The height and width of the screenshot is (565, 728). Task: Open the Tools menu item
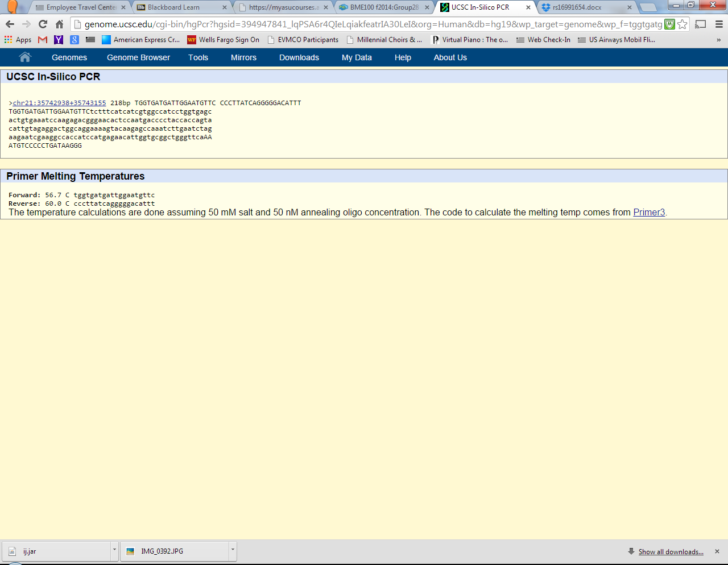pyautogui.click(x=198, y=57)
